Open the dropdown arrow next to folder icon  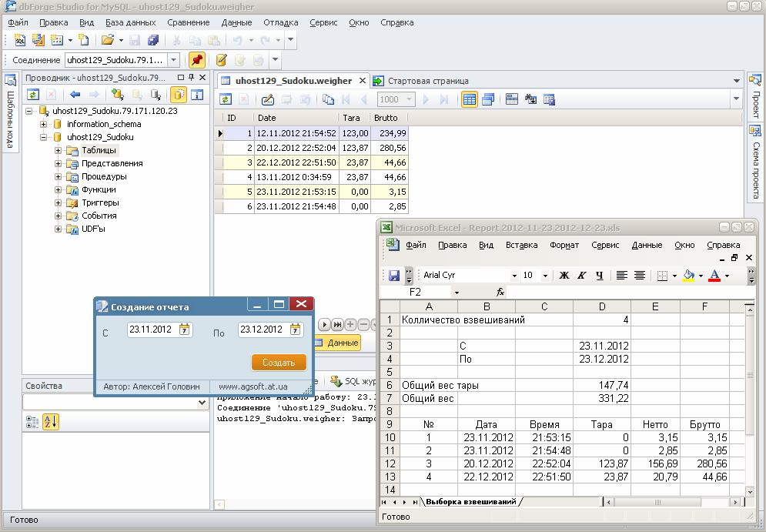tap(121, 40)
